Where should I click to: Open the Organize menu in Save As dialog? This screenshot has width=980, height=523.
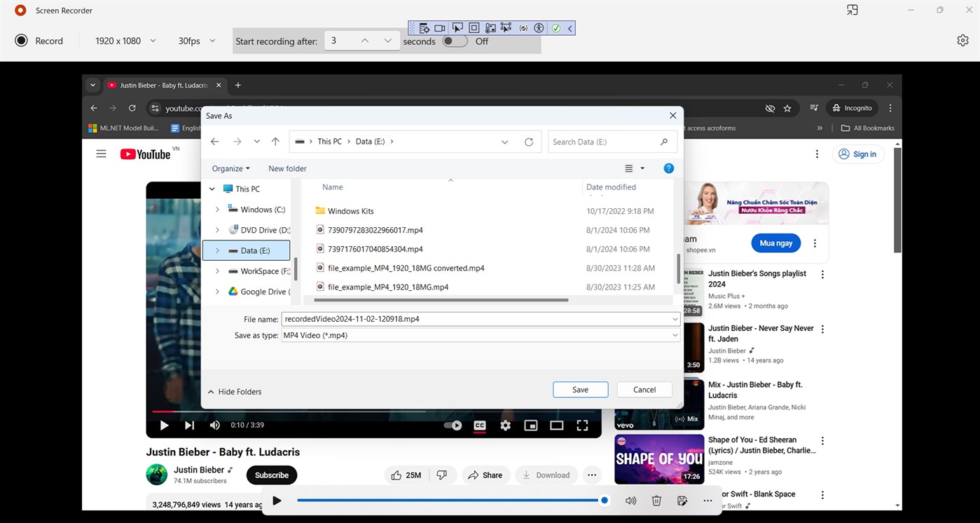[230, 168]
